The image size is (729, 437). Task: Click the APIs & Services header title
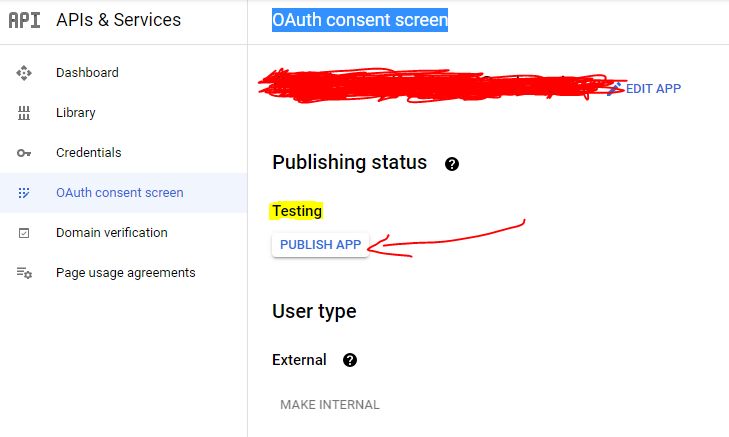tap(119, 20)
